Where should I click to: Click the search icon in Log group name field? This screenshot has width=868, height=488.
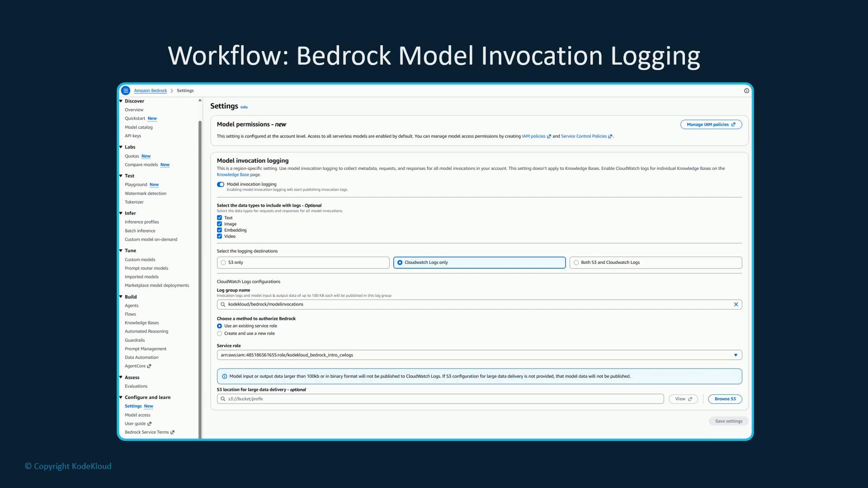coord(223,305)
